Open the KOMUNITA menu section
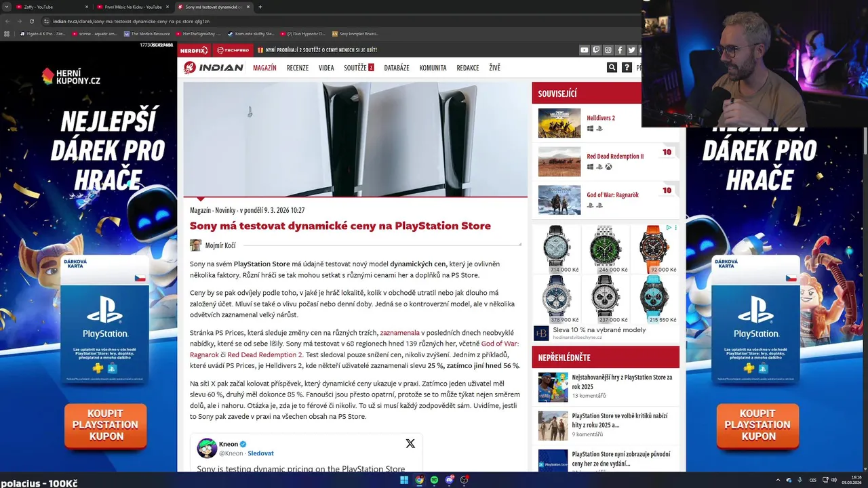 click(433, 68)
